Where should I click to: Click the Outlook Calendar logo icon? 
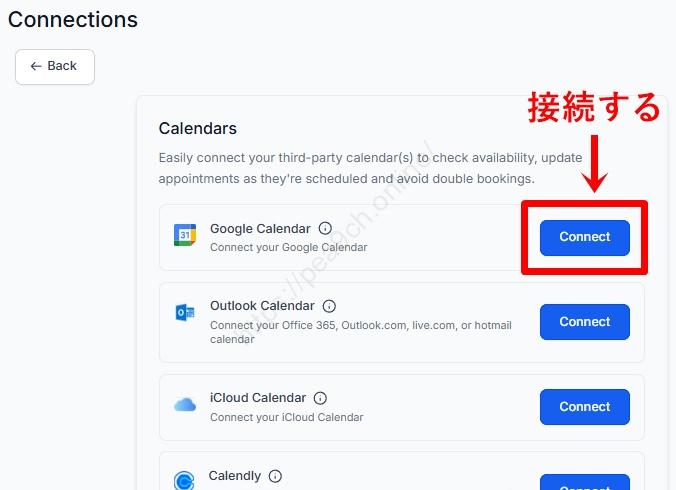coord(185,313)
